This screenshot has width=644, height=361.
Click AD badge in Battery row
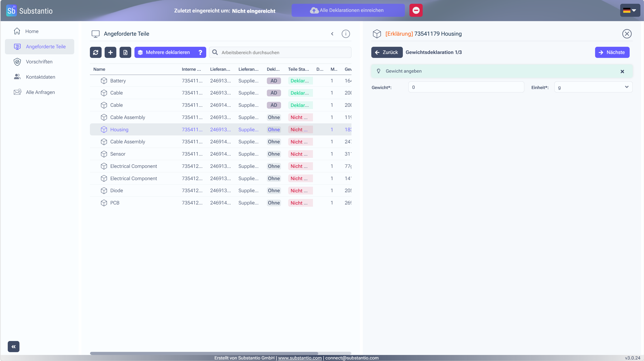coord(274,81)
